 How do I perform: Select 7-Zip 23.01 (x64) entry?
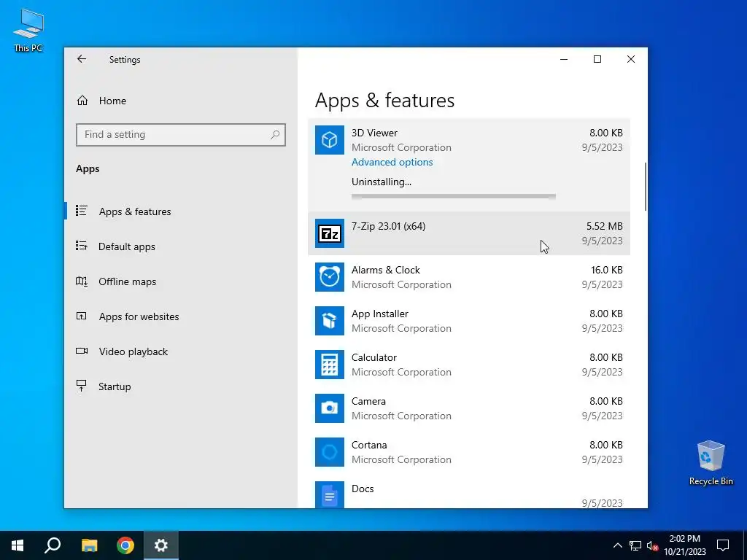tap(469, 233)
